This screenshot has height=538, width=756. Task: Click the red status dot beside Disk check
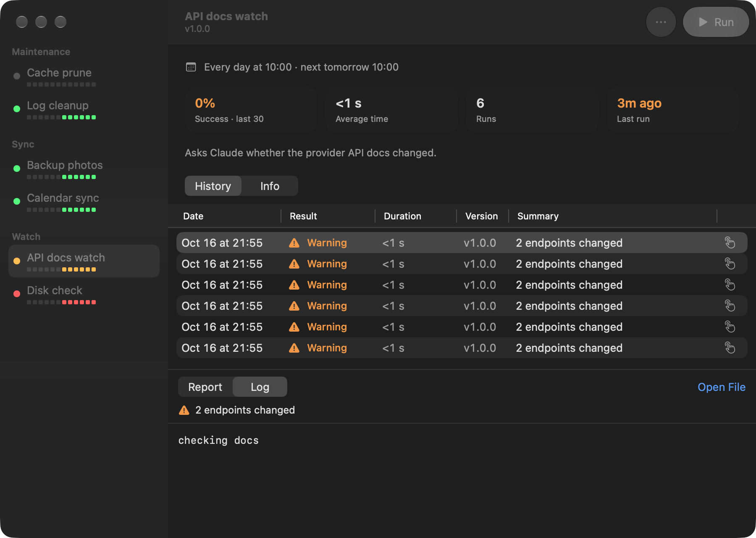[x=17, y=294]
